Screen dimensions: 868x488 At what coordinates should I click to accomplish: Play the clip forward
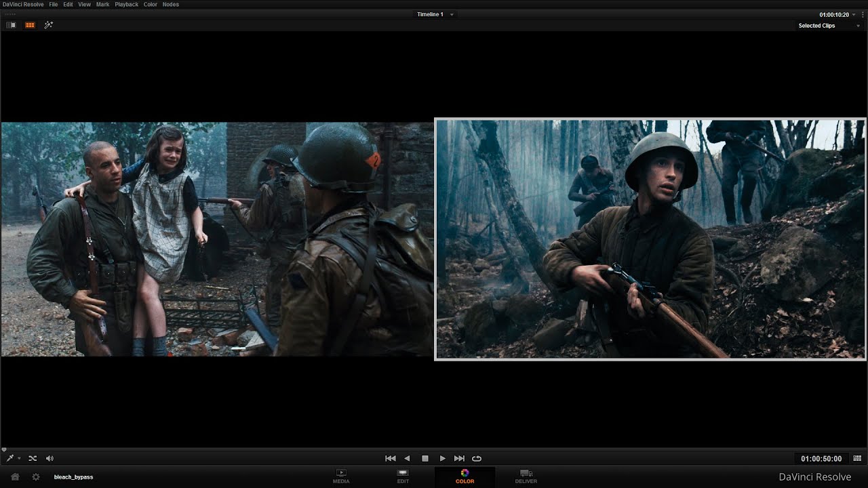(442, 458)
